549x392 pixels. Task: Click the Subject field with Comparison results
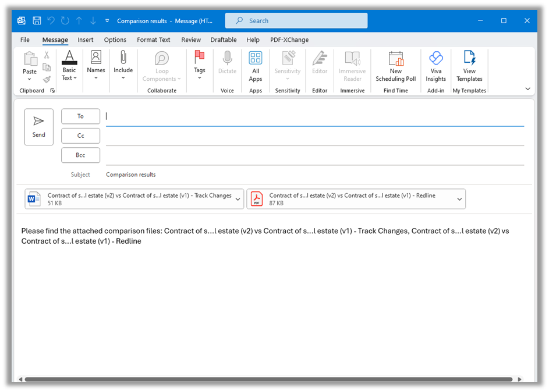pos(315,174)
